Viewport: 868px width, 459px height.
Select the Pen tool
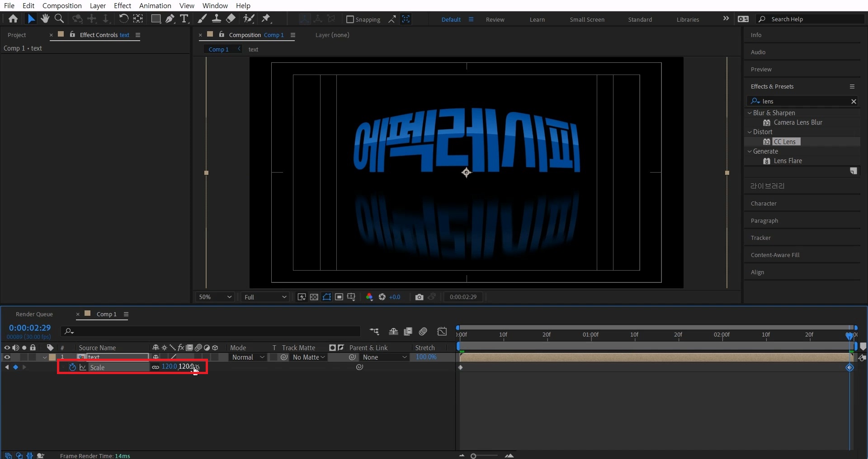tap(170, 19)
